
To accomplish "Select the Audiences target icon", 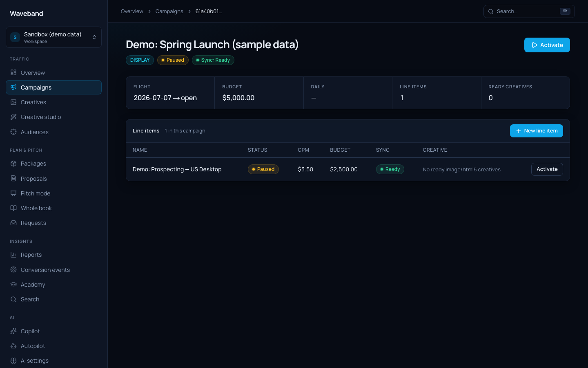I will [13, 132].
